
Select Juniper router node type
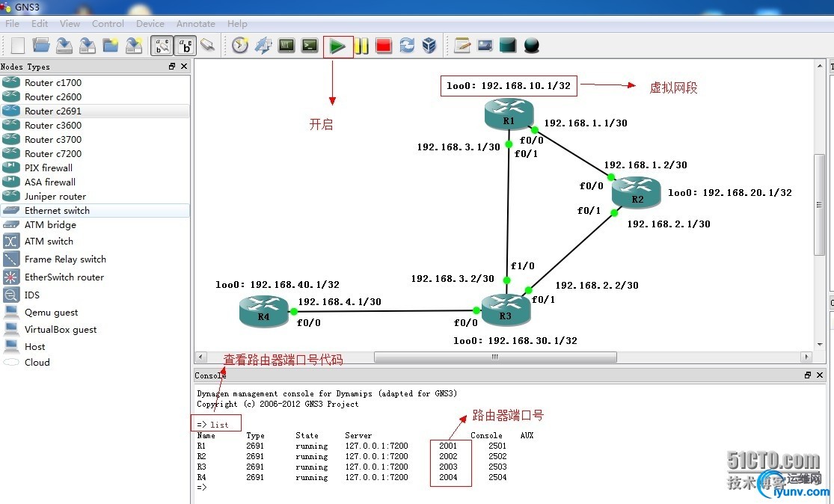click(95, 196)
